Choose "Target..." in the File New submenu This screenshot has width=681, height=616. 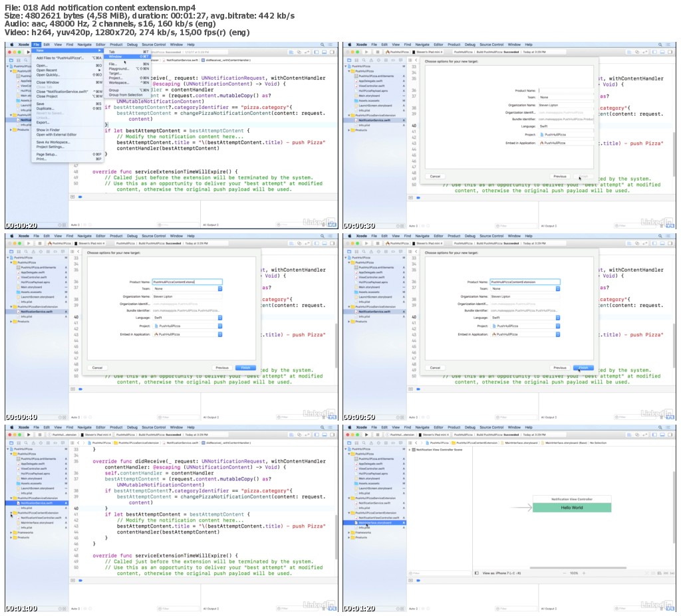[x=115, y=72]
